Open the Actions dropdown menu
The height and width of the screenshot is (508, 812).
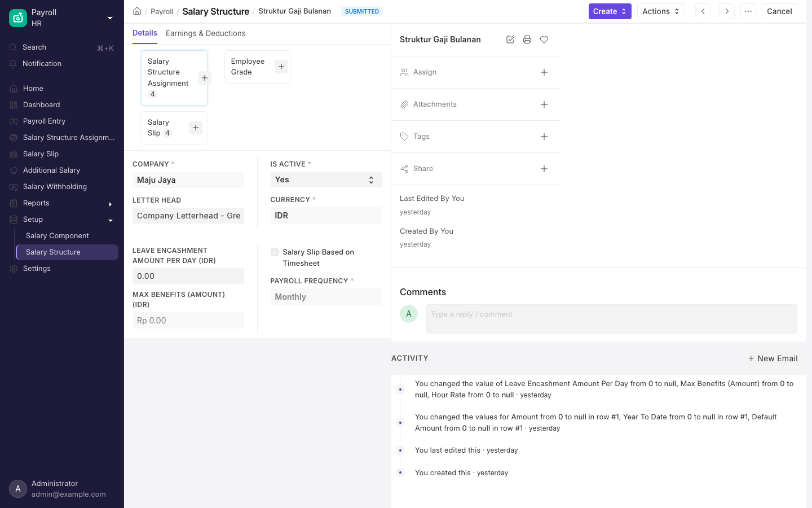pyautogui.click(x=661, y=11)
